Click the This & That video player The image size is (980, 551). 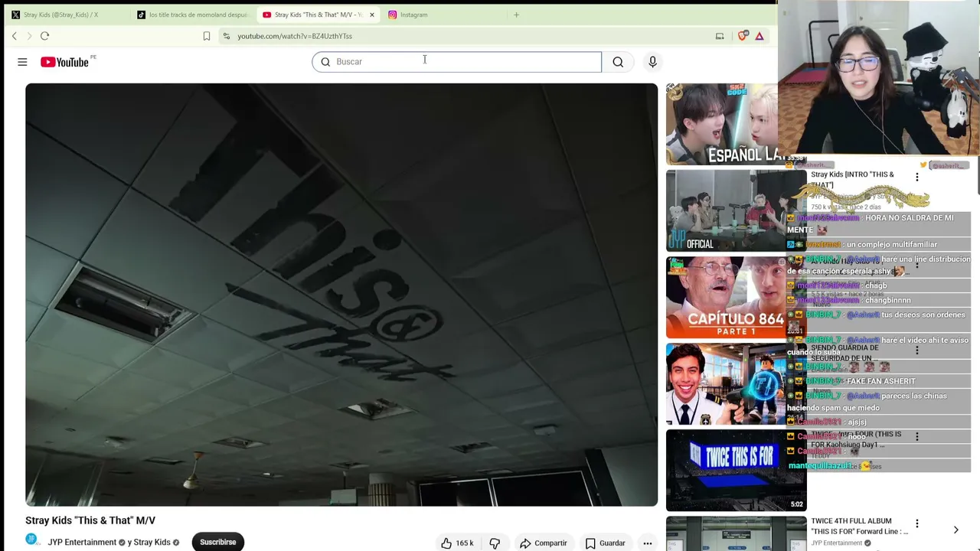pyautogui.click(x=341, y=295)
